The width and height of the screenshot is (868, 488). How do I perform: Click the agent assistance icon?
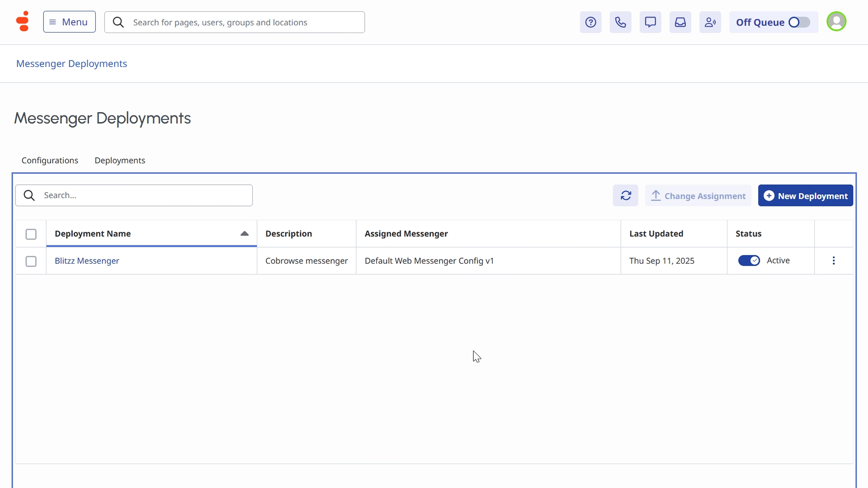[x=710, y=22]
